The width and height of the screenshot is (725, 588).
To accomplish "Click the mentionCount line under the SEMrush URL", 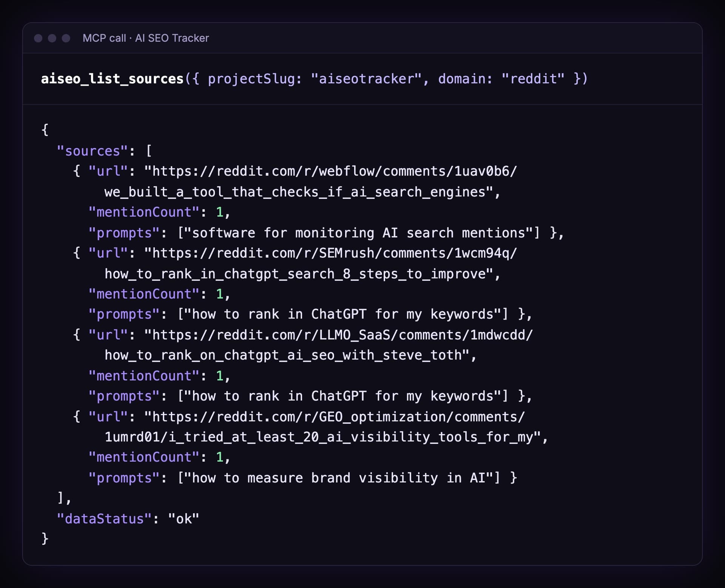I will [x=159, y=294].
